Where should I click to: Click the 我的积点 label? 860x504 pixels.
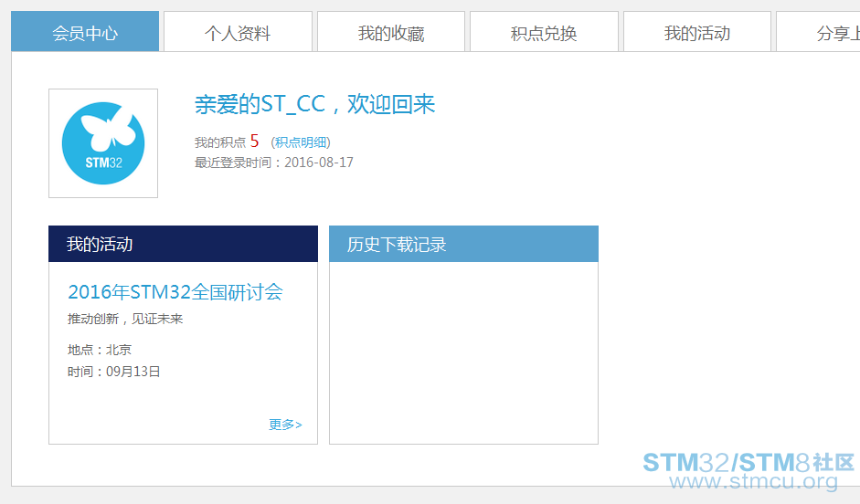(x=220, y=142)
